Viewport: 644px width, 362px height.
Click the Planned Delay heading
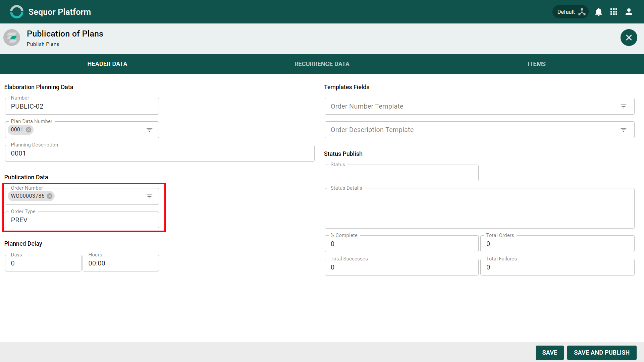[23, 244]
